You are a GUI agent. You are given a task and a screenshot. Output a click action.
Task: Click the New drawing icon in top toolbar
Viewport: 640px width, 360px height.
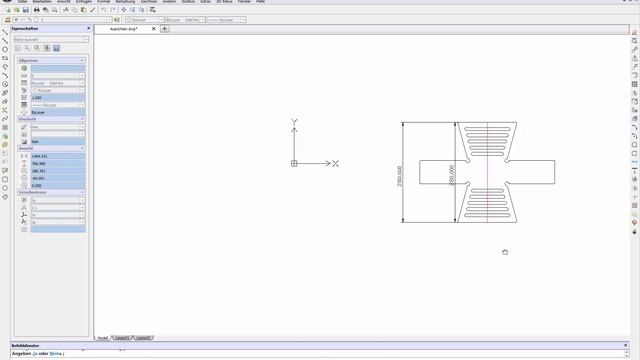7,10
